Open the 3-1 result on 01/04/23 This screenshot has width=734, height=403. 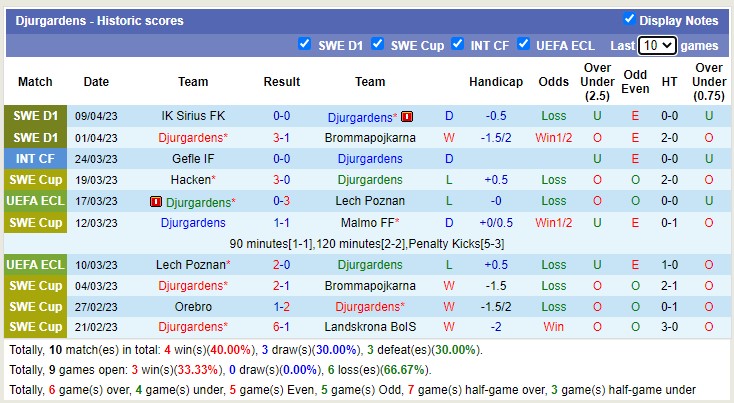tap(282, 138)
